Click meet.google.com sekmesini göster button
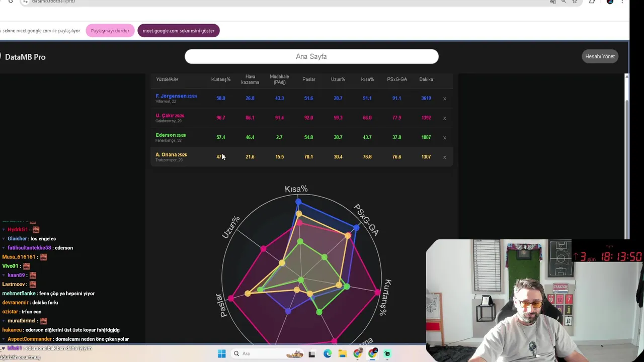 click(x=179, y=31)
